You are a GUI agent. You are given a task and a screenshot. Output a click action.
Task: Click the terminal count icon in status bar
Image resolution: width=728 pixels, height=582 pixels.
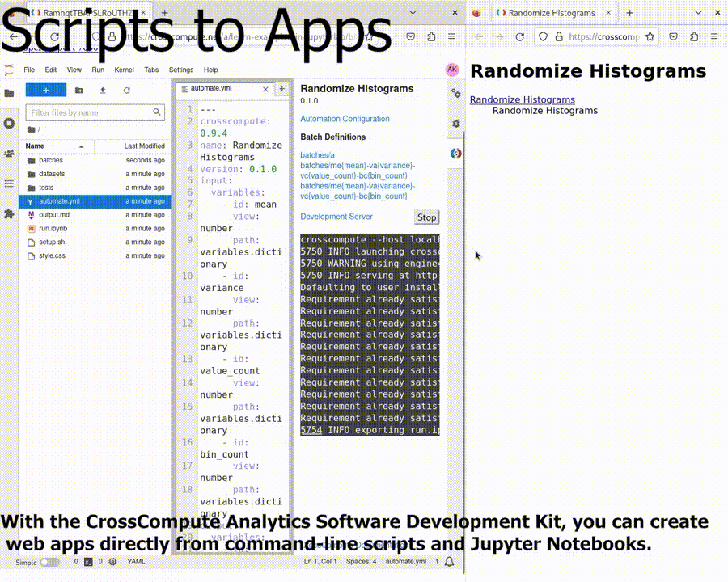pos(88,562)
